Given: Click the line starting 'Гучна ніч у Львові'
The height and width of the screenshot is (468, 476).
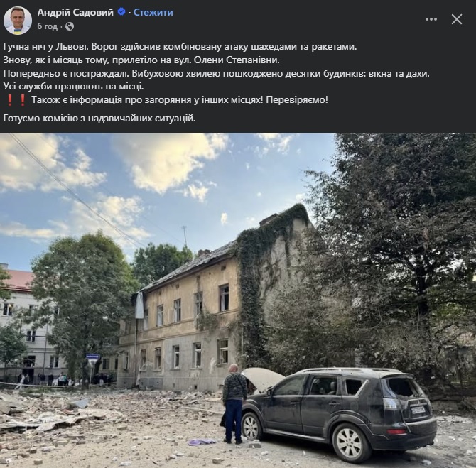Looking at the screenshot, I should (180, 47).
